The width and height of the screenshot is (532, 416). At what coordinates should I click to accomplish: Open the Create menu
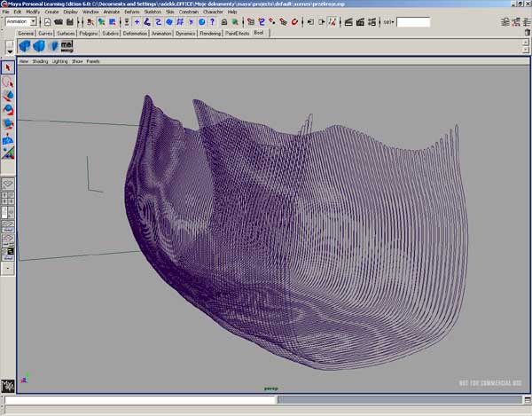(x=51, y=12)
